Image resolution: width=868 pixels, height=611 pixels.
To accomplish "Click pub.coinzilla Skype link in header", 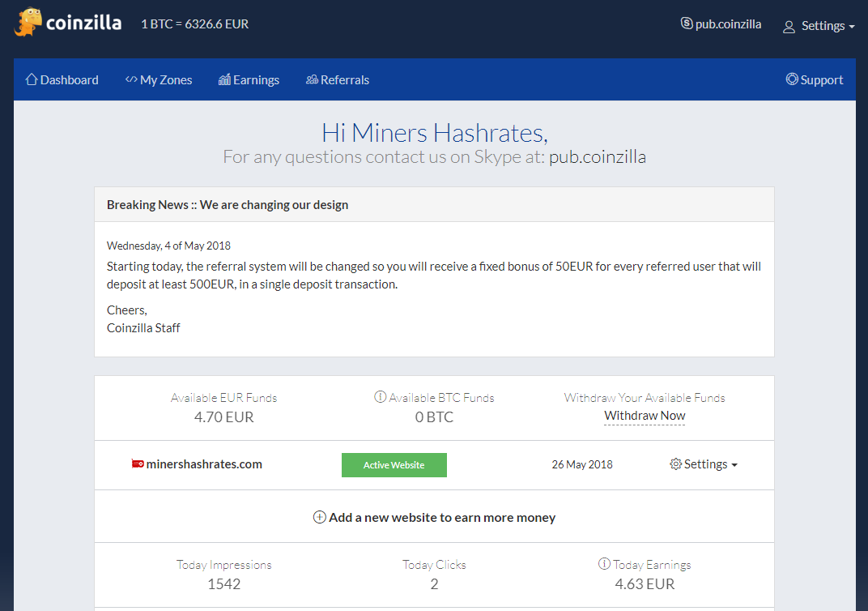I will (721, 23).
